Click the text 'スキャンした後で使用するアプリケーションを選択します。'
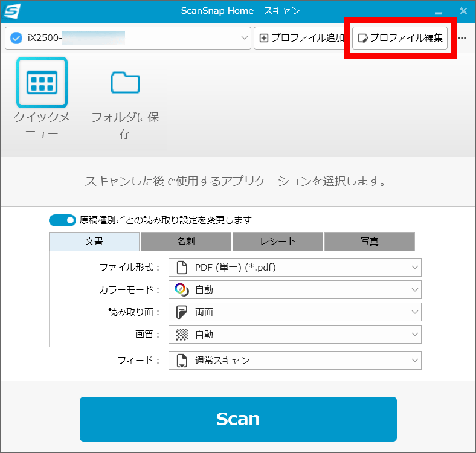Image resolution: width=476 pixels, height=453 pixels. pos(235,181)
